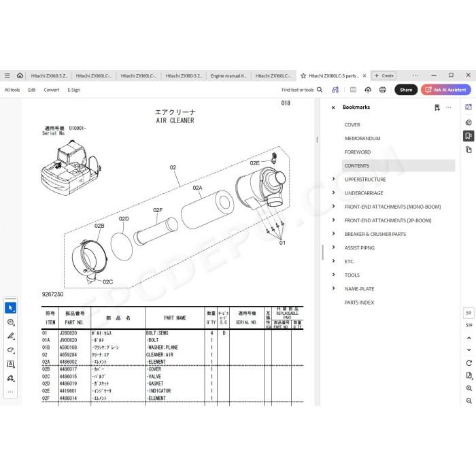Star the current Hitachi ZX180LC-3 parts document
This screenshot has height=476, width=476.
point(303,76)
